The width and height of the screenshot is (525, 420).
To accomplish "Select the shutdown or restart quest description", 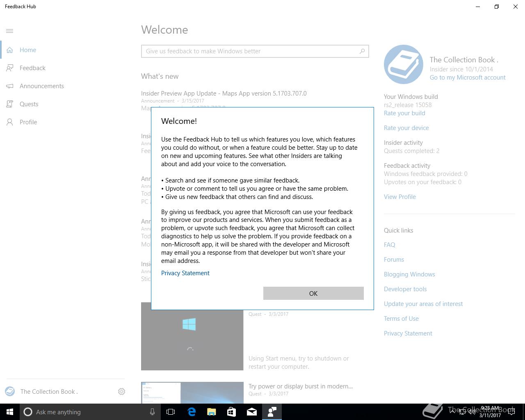I will click(299, 363).
